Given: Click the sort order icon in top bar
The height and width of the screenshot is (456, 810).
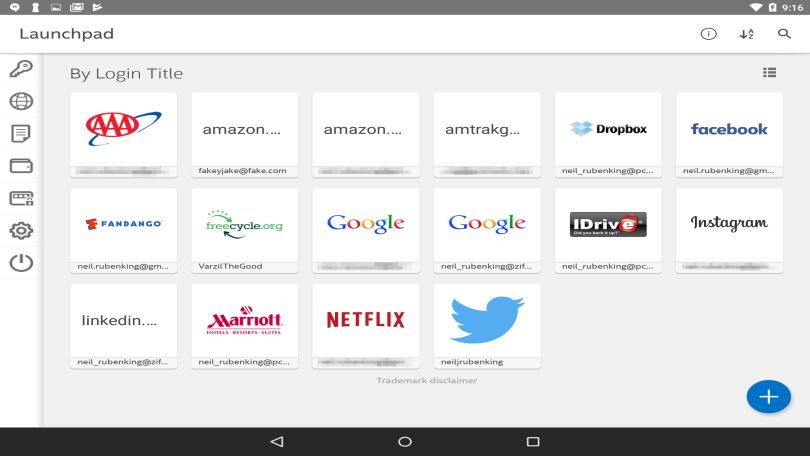Looking at the screenshot, I should [x=746, y=34].
